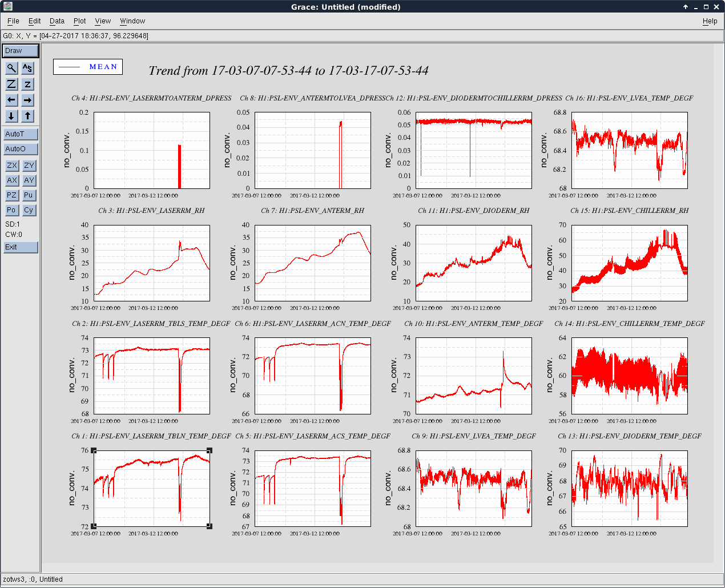725x588 pixels.
Task: Click the Grace application icon in title bar
Action: (x=7, y=7)
